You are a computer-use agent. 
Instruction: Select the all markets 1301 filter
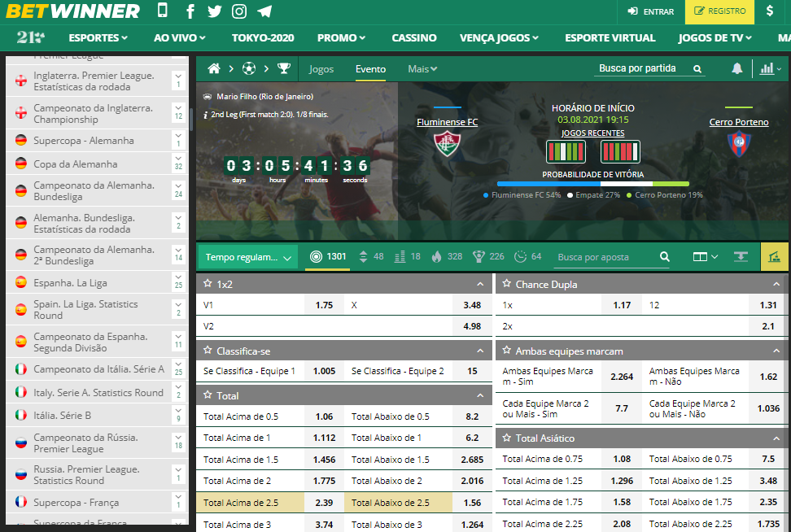point(328,257)
